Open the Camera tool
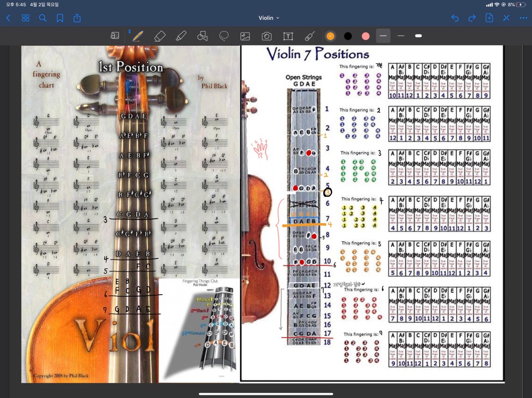532x398 pixels. click(x=267, y=36)
